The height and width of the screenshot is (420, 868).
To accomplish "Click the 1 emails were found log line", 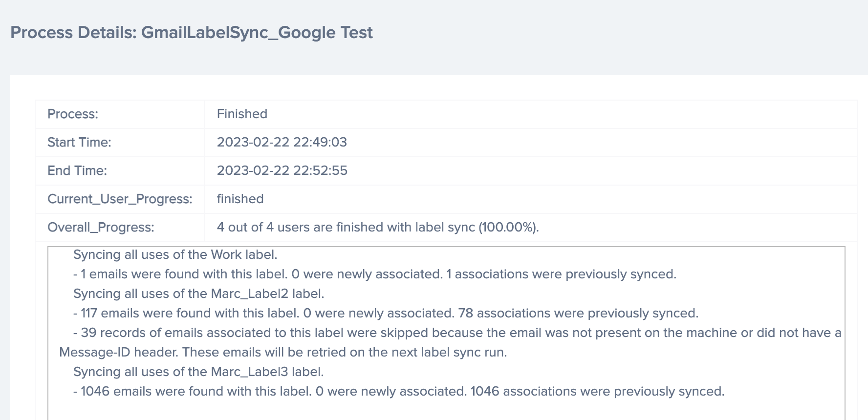I will 375,274.
